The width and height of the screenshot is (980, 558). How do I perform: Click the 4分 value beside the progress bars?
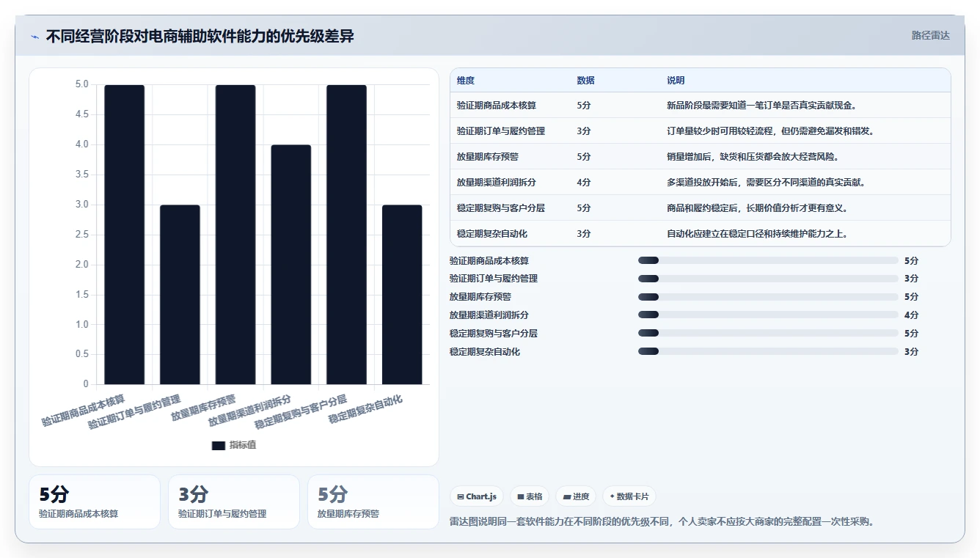point(911,315)
